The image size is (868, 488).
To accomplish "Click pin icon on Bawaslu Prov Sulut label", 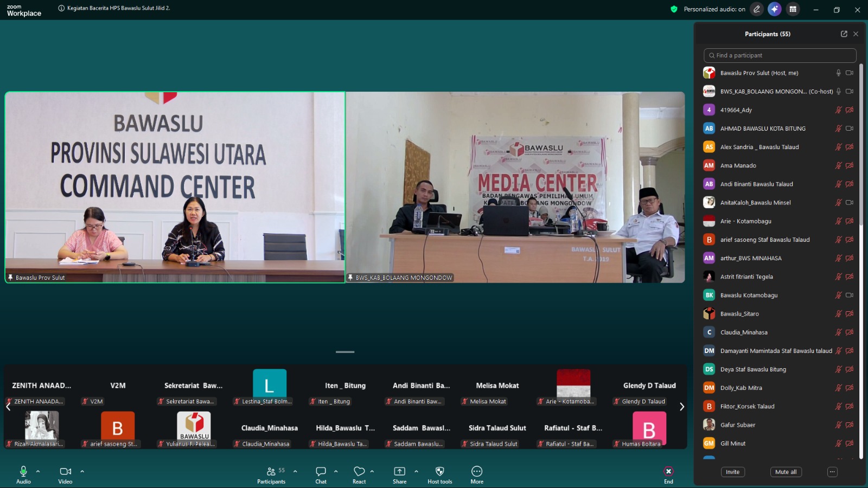I will tap(10, 277).
